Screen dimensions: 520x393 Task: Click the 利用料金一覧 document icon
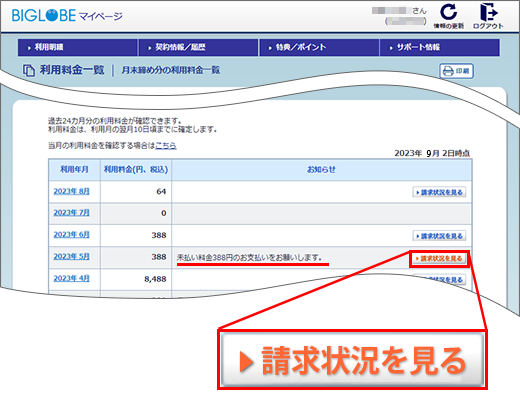coord(29,70)
